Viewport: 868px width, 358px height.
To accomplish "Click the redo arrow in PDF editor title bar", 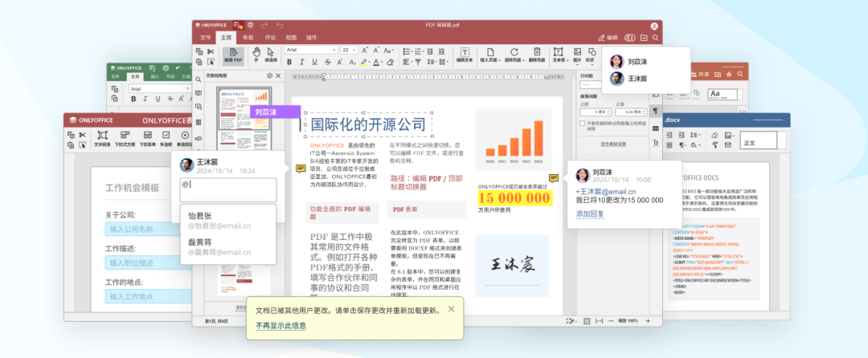I will pyautogui.click(x=264, y=25).
